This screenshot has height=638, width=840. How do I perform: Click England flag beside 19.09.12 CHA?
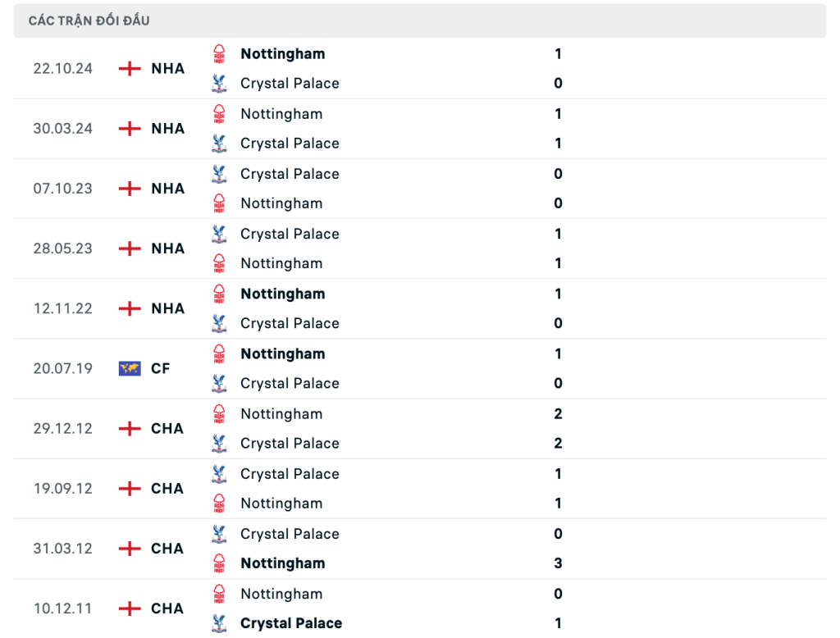pos(130,489)
